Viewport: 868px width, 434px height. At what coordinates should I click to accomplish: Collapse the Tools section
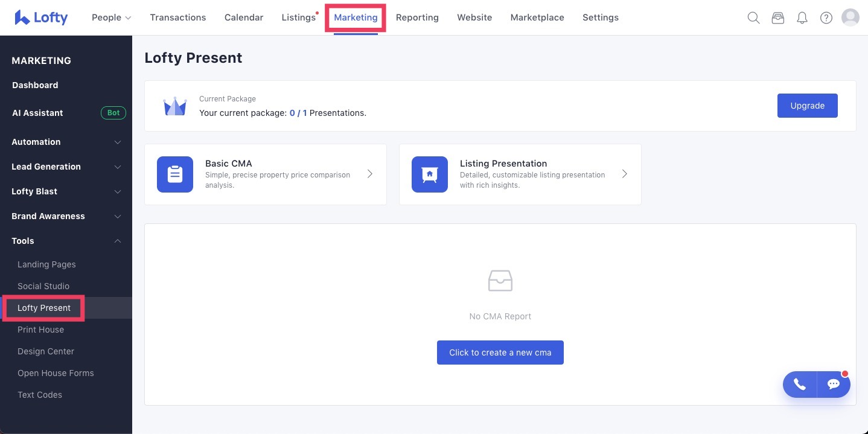(x=66, y=241)
